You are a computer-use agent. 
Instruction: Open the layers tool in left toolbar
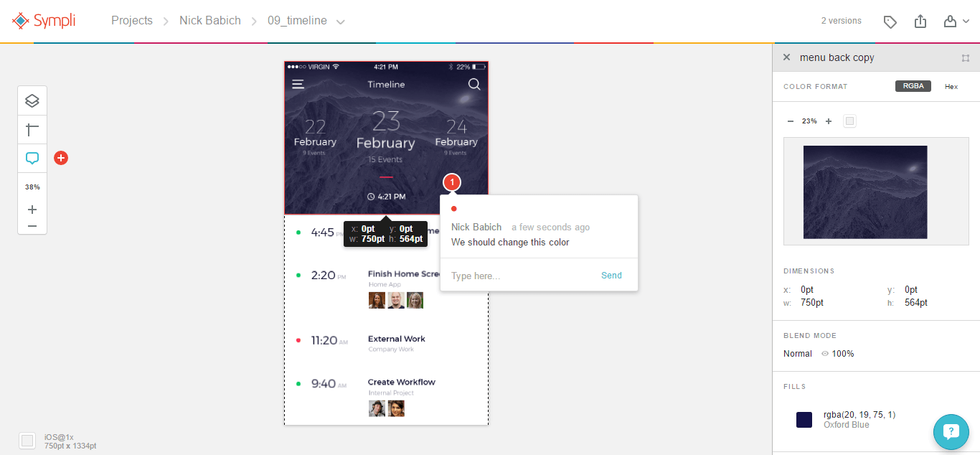32,101
